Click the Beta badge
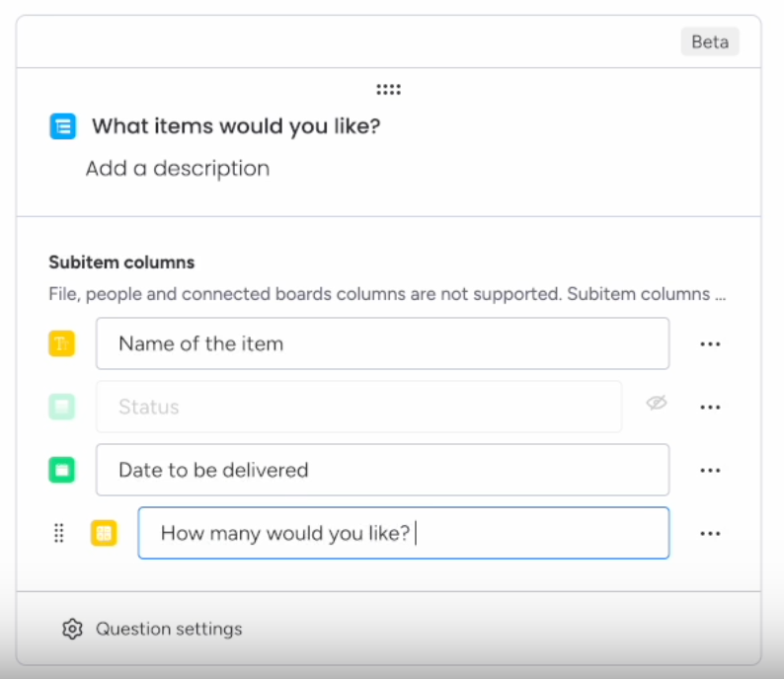The image size is (784, 679). click(x=709, y=42)
